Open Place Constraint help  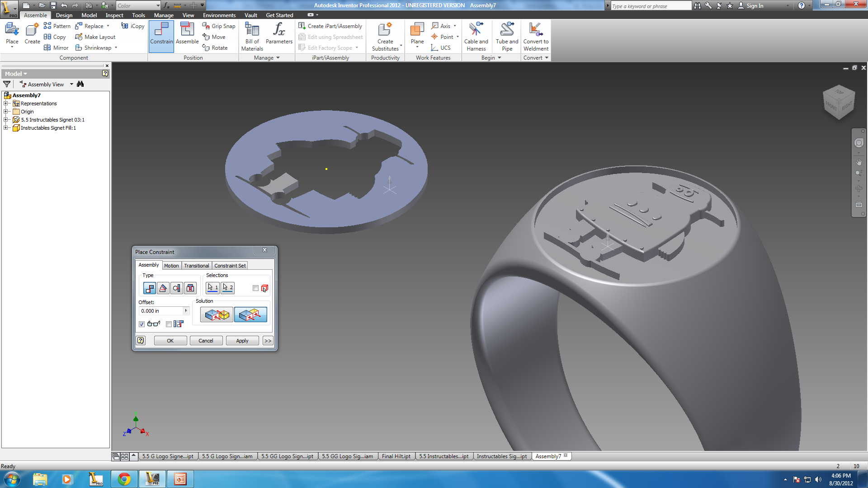click(x=141, y=340)
